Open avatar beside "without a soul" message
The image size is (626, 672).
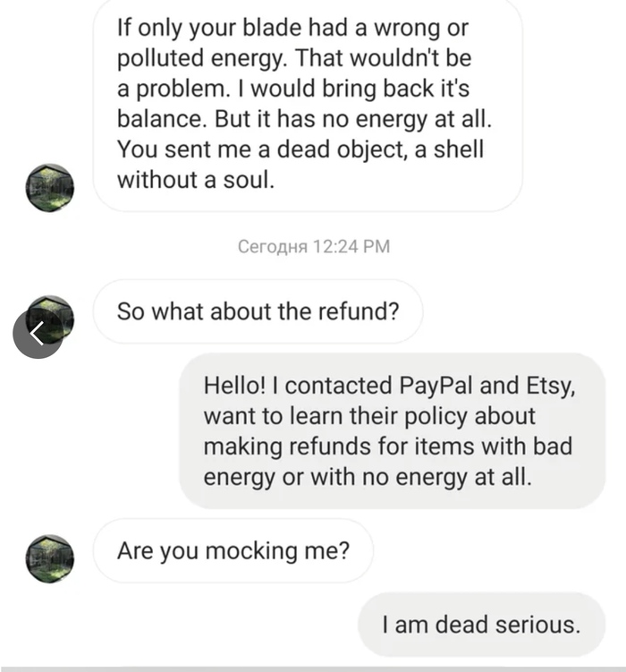tap(50, 188)
